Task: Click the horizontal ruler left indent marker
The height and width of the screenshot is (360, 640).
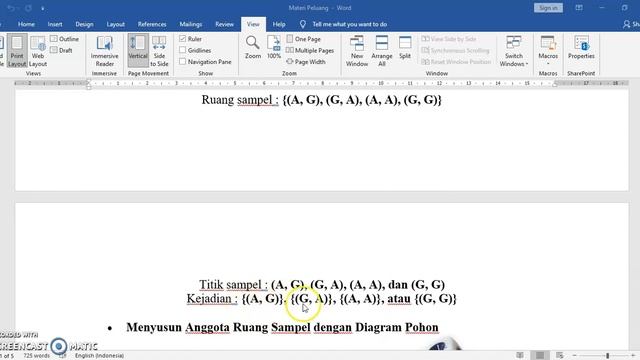Action: tap(89, 84)
